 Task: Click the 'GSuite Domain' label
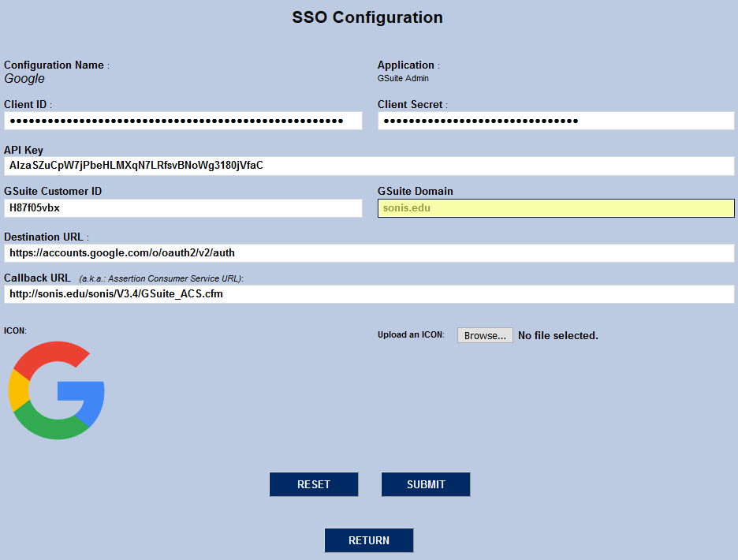point(416,191)
